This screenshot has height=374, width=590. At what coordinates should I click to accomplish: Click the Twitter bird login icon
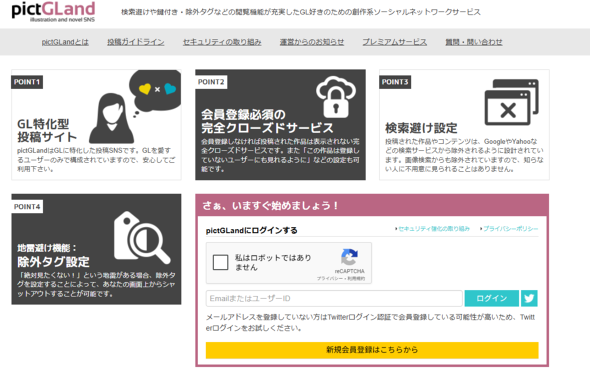[529, 298]
